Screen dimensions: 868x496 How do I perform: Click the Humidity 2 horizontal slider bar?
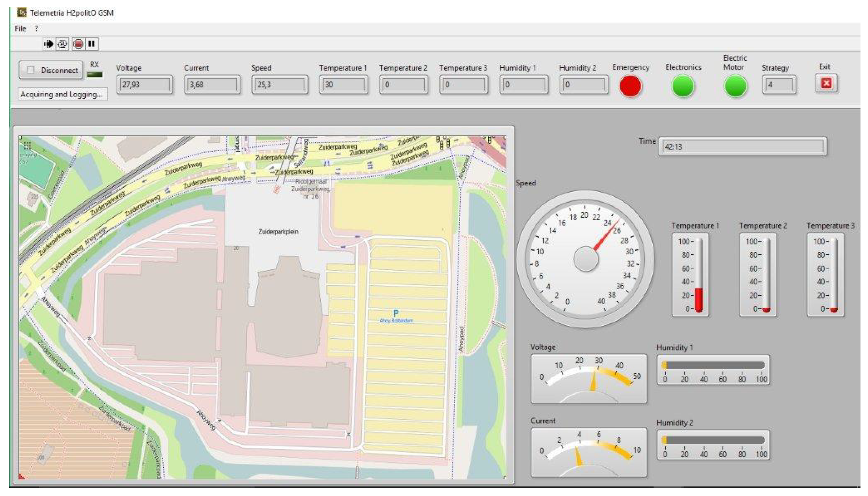[713, 440]
